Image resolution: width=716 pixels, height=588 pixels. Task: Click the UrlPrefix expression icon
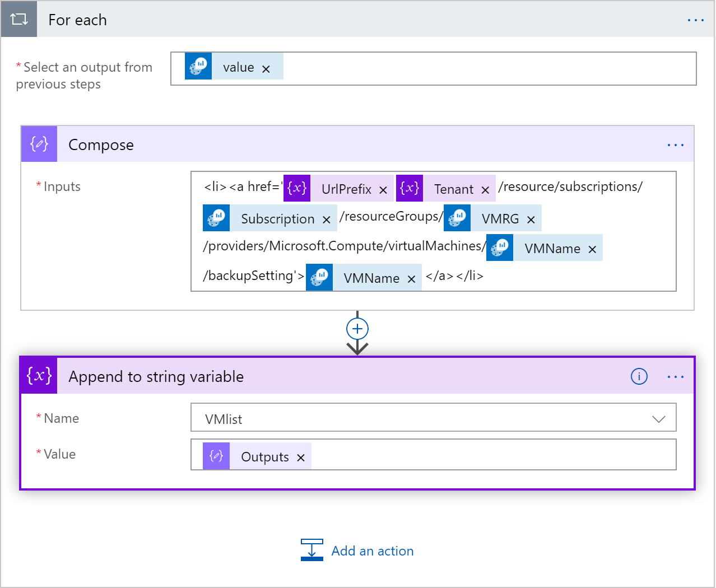click(296, 188)
